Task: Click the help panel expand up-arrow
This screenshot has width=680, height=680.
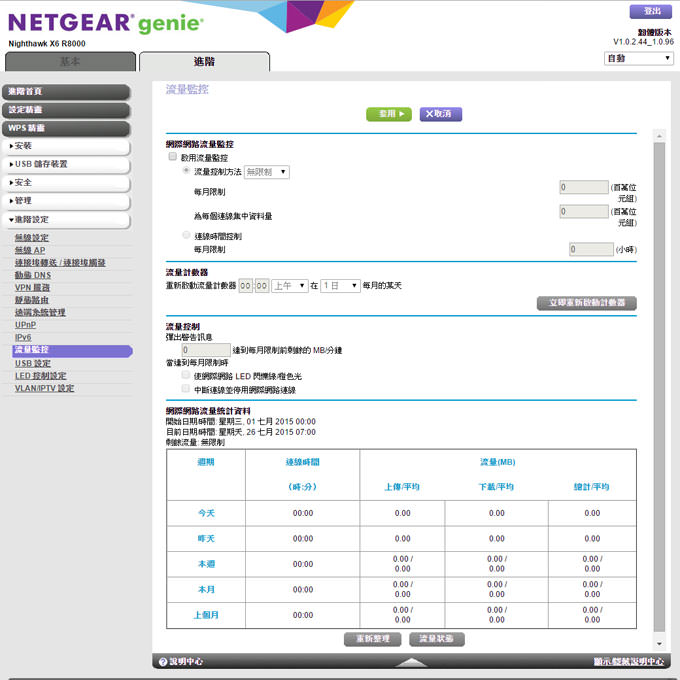Action: point(412,662)
